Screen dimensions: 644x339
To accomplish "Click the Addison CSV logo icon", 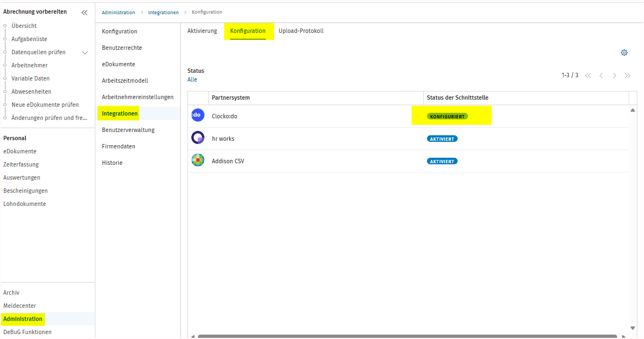I will click(198, 160).
